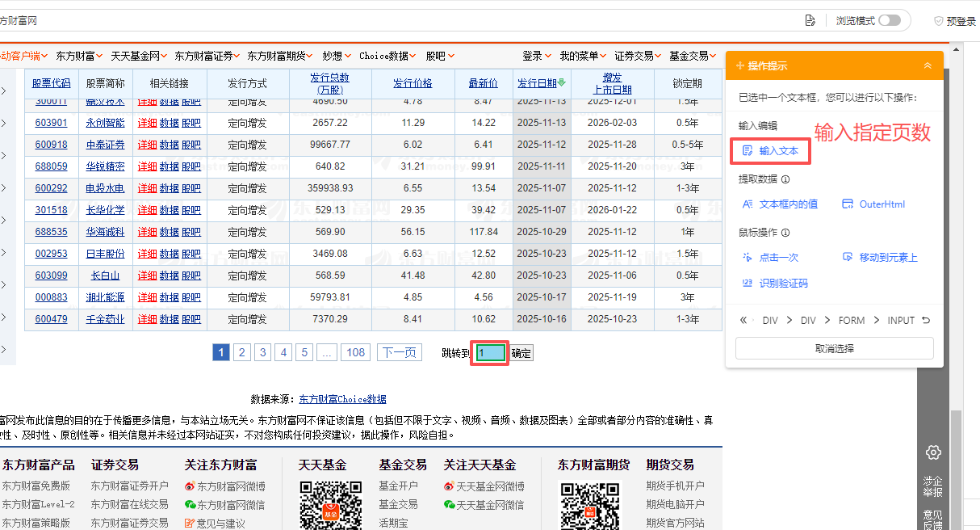Image resolution: width=980 pixels, height=530 pixels.
Task: Open the 妙想 dropdown menu
Action: coord(337,56)
